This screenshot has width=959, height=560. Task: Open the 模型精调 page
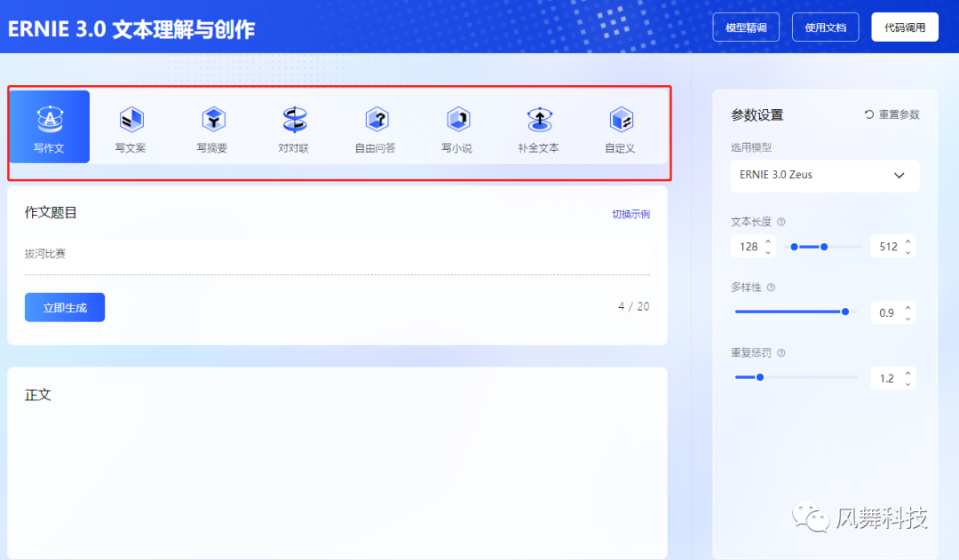coord(746,28)
